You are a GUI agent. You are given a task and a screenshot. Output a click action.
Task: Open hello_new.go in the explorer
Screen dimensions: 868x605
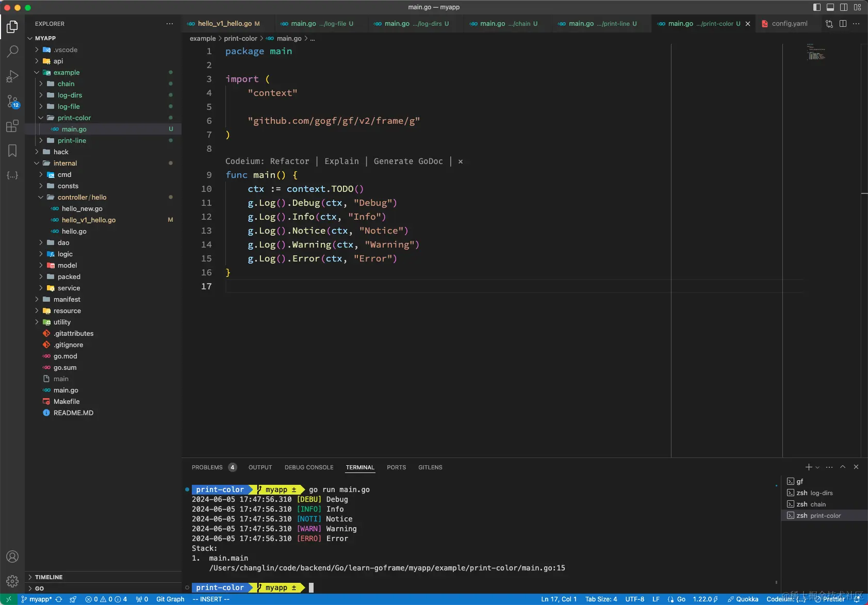103,208
